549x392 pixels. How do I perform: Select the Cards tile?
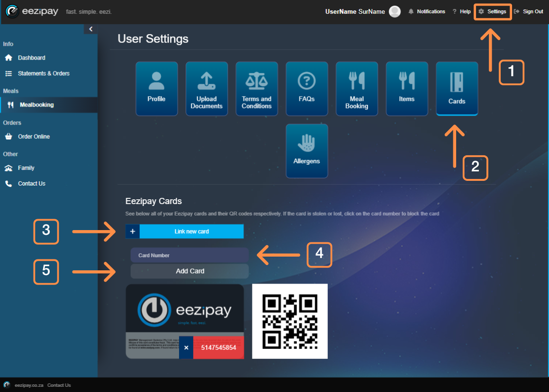tap(457, 89)
